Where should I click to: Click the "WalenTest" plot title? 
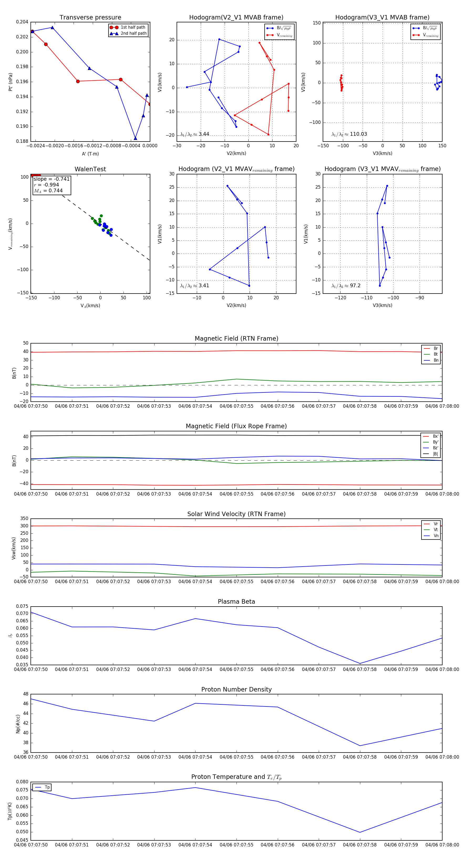pos(90,169)
